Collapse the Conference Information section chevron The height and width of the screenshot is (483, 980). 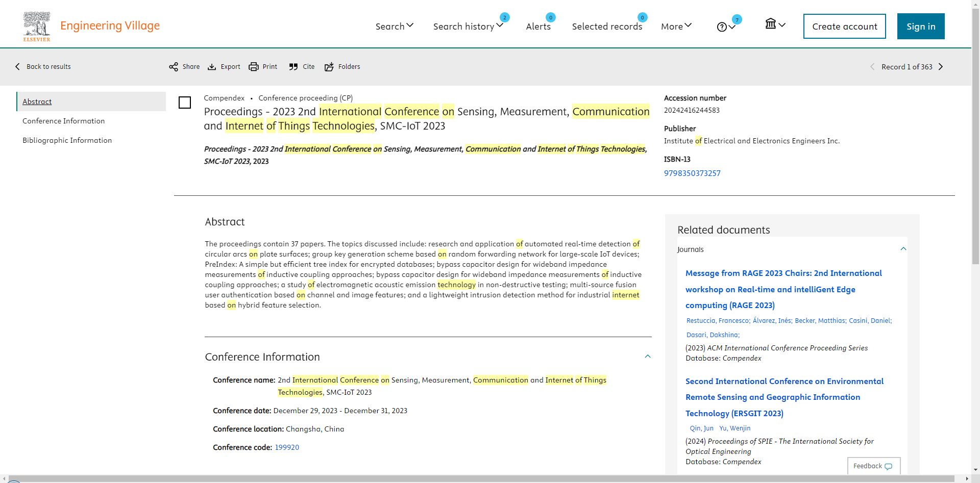(648, 357)
